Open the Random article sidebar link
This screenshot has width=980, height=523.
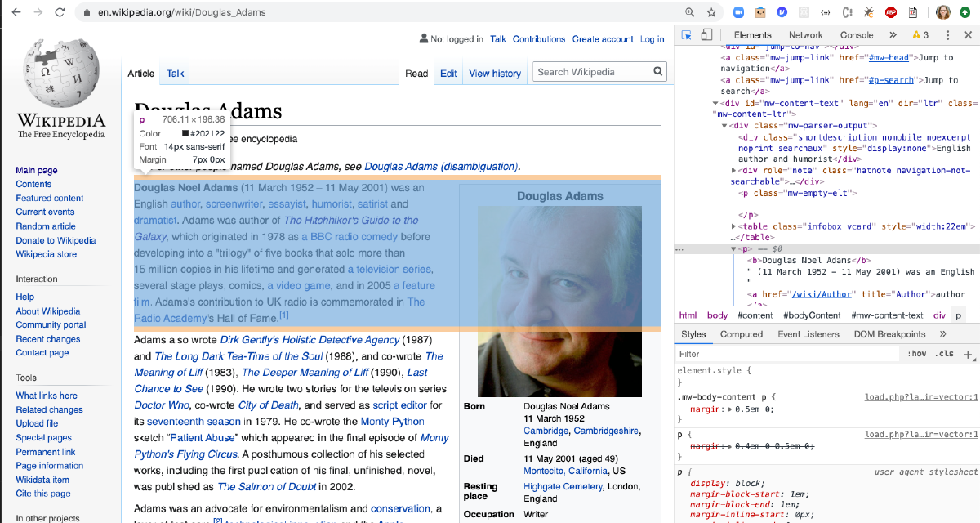point(46,226)
